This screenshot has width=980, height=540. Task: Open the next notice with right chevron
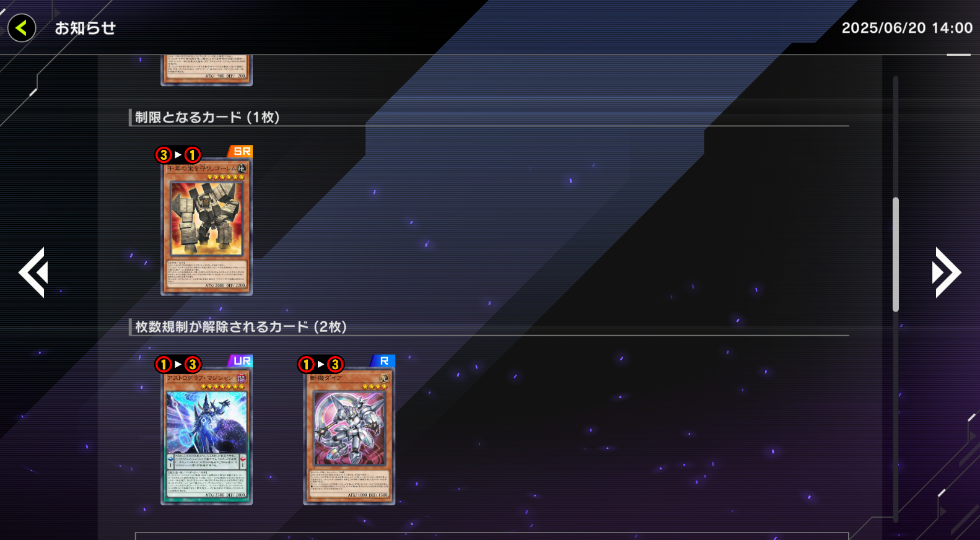coord(947,272)
